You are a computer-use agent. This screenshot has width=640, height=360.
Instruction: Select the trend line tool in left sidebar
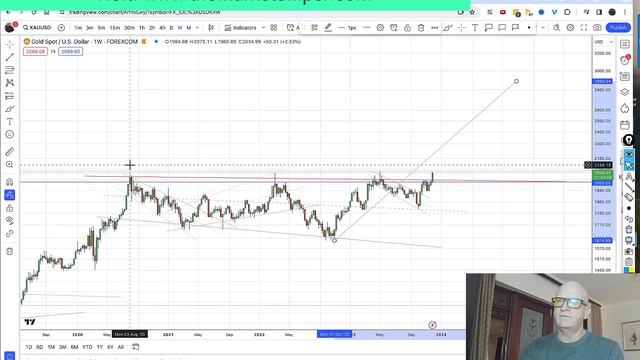tap(10, 57)
